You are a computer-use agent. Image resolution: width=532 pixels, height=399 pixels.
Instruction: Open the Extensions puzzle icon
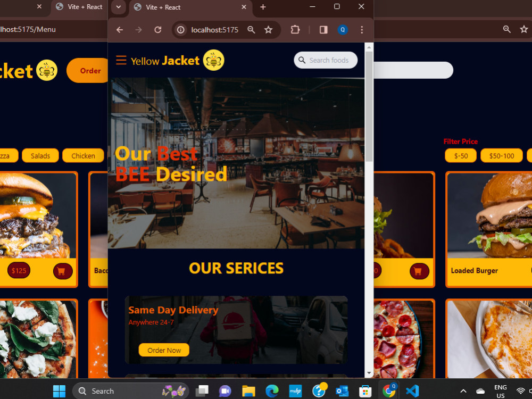pyautogui.click(x=295, y=30)
